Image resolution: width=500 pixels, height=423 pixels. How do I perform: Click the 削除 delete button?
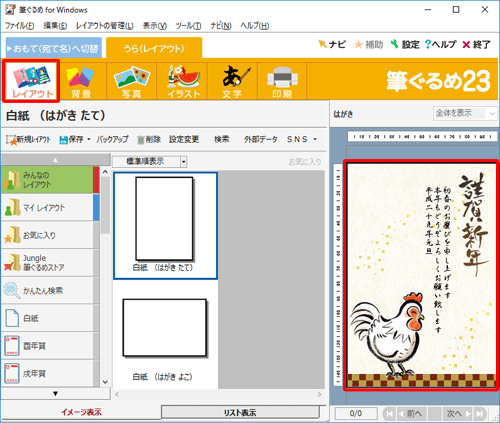point(149,140)
